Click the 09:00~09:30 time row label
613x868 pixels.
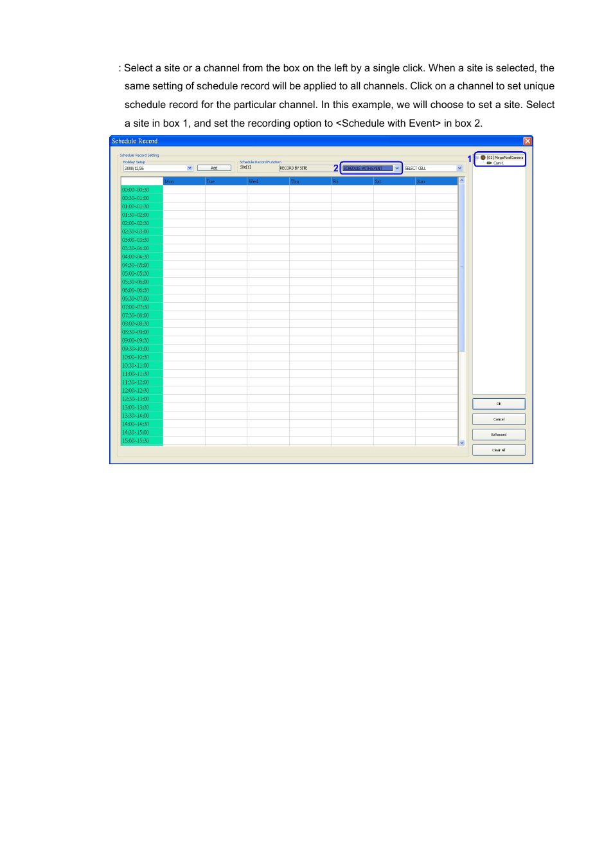pos(142,340)
